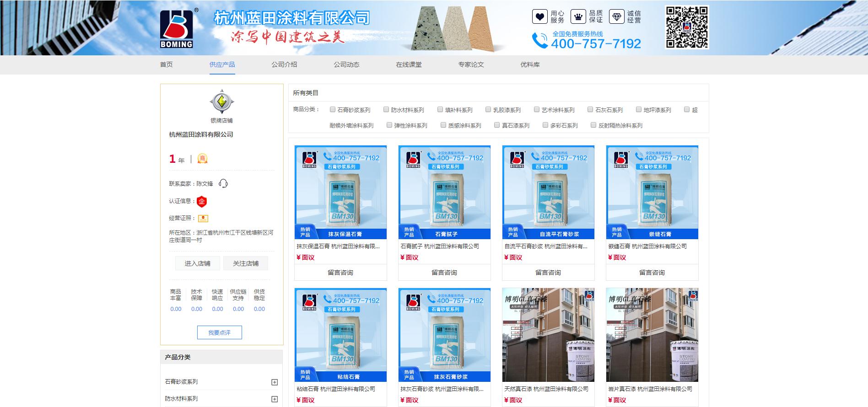Click the 400-757-7192 hotline number in header
The height and width of the screenshot is (407, 868).
[596, 43]
